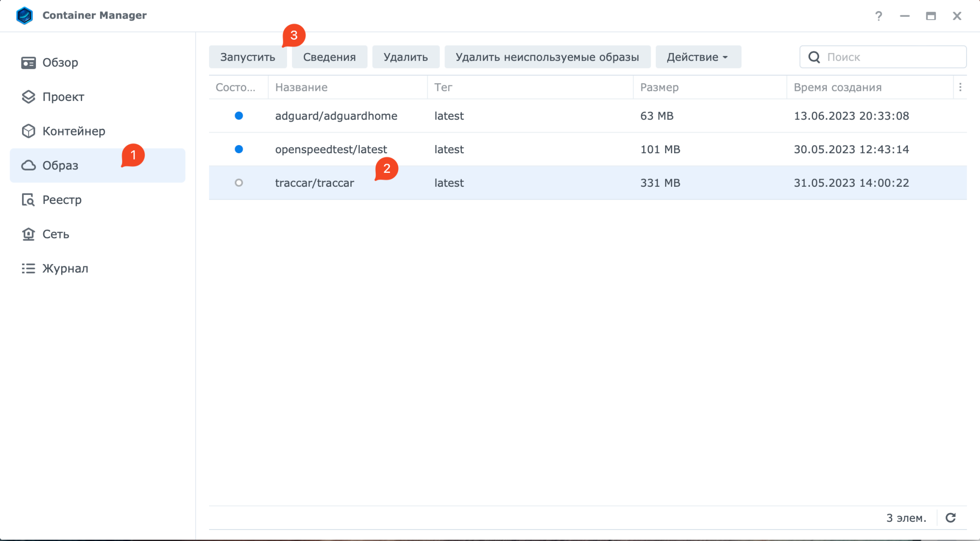Screen dimensions: 980x541
Task: Click the Сеть network icon
Action: [28, 234]
